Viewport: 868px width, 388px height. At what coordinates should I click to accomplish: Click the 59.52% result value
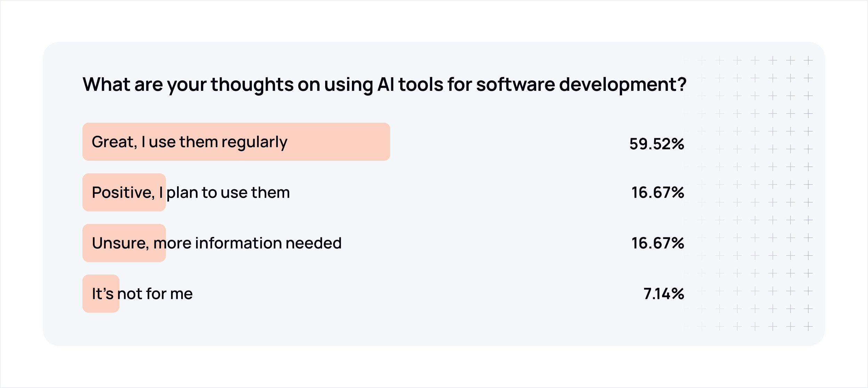(657, 144)
